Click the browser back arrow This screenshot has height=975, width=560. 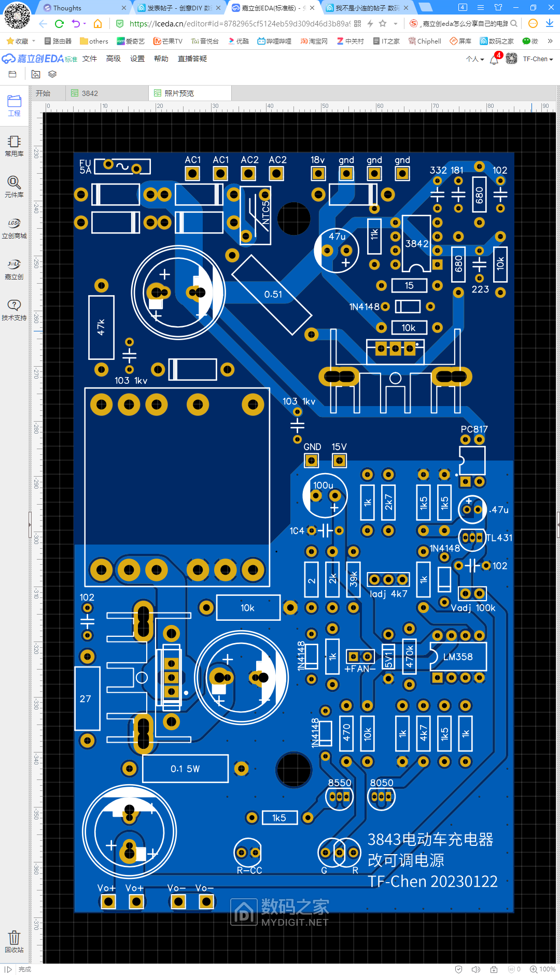[43, 23]
